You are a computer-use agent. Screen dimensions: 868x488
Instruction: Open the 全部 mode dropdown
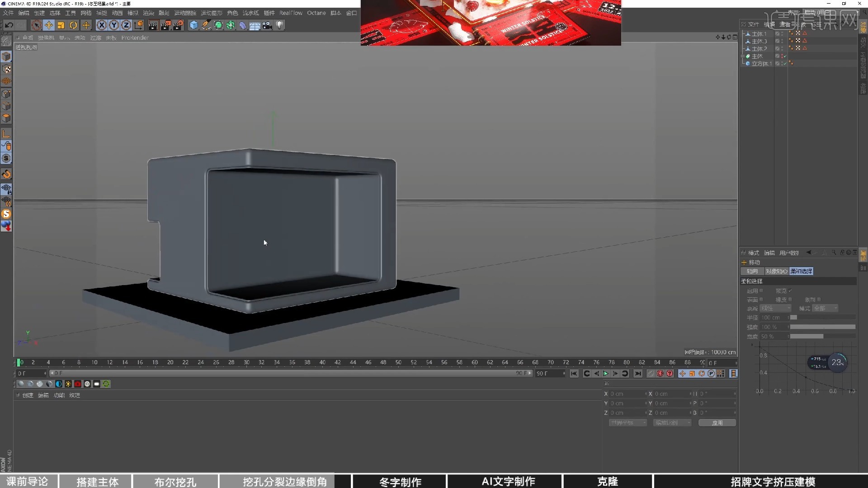[x=826, y=308]
